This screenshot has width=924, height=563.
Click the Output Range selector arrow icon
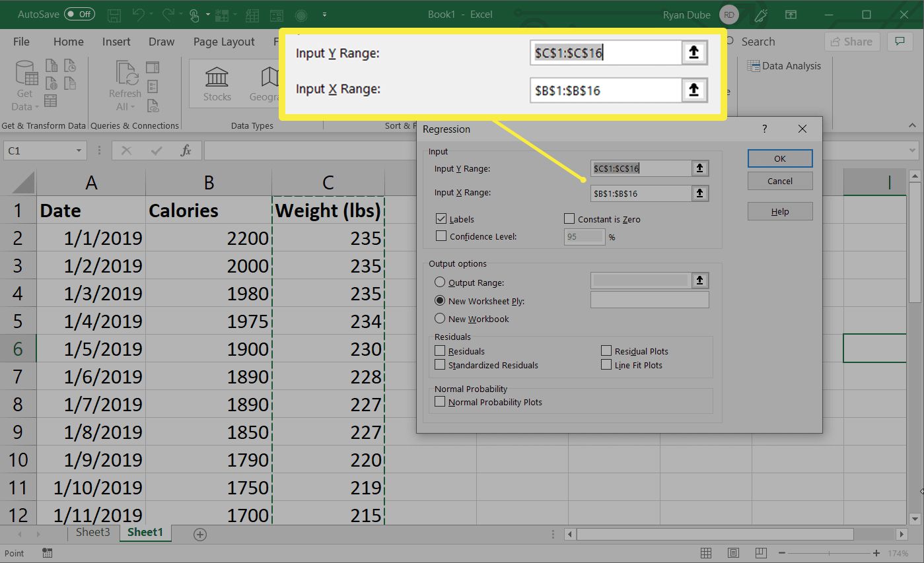pos(700,281)
